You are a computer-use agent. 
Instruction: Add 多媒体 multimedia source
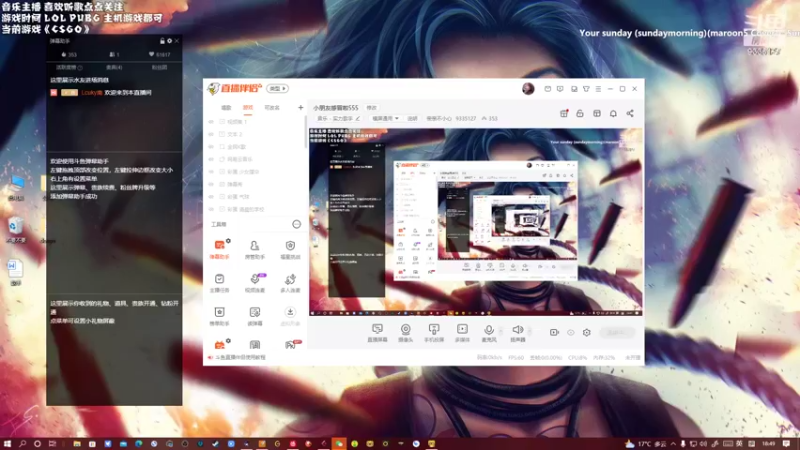(462, 333)
